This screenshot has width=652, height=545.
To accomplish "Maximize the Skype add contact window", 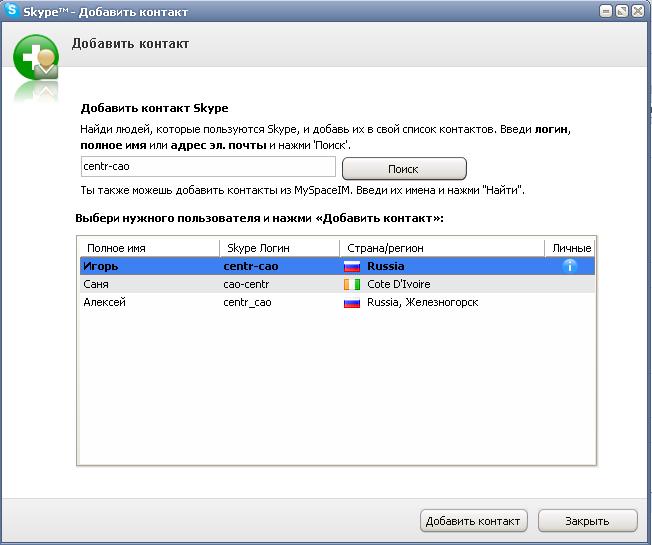I will [x=622, y=11].
